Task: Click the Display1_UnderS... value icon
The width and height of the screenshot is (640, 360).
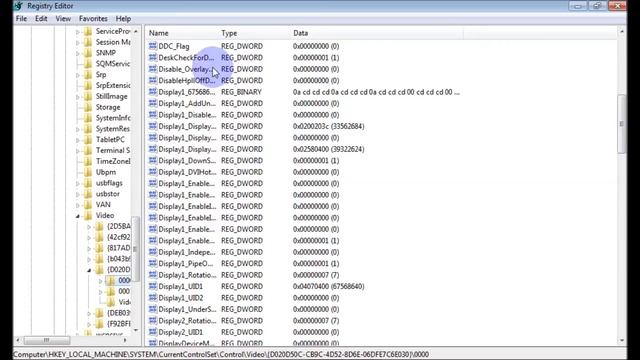Action: pyautogui.click(x=153, y=309)
